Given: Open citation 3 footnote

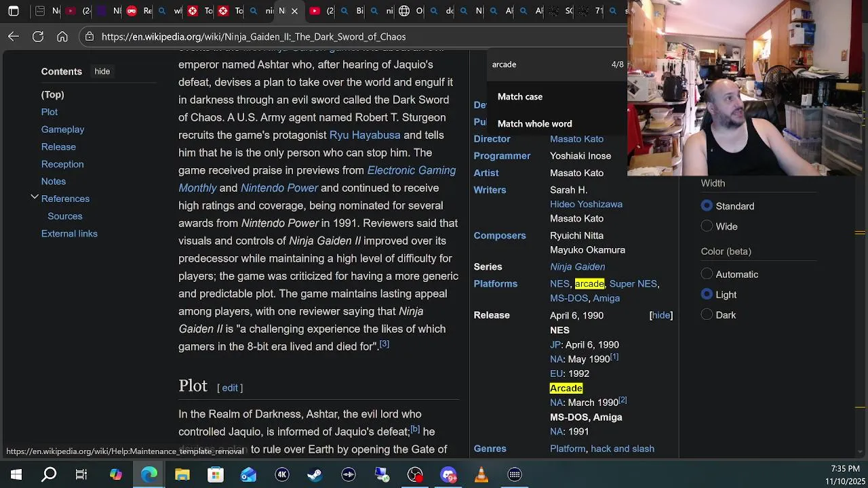Looking at the screenshot, I should (384, 344).
